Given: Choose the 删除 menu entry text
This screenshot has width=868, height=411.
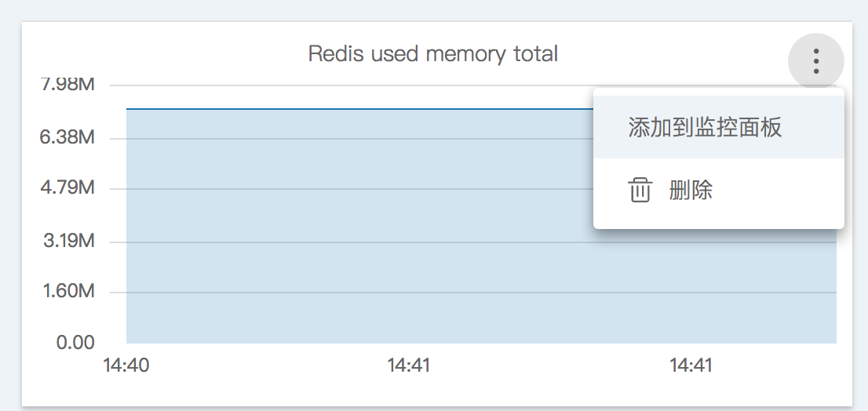Looking at the screenshot, I should coord(691,190).
